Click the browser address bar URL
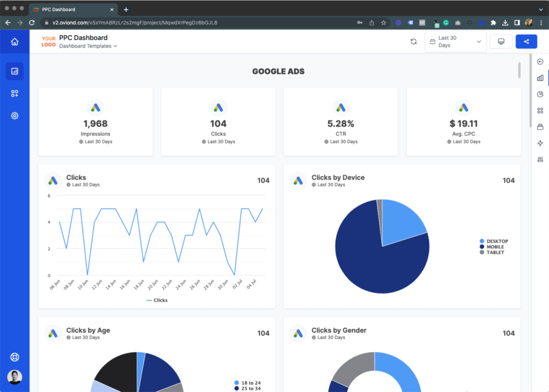This screenshot has width=549, height=392. pyautogui.click(x=135, y=22)
